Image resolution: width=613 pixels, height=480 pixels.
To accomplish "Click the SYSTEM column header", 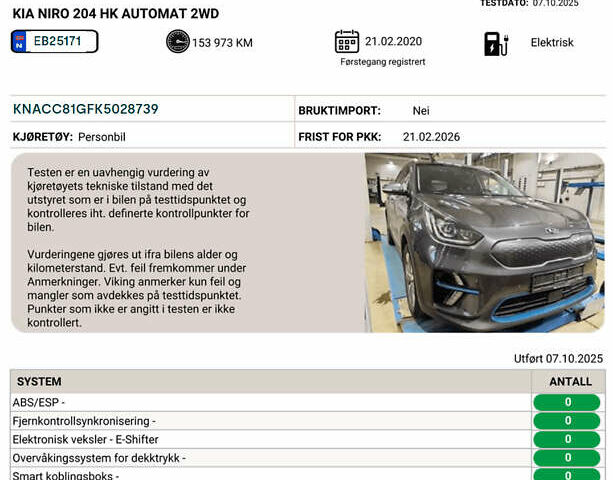I will (39, 381).
